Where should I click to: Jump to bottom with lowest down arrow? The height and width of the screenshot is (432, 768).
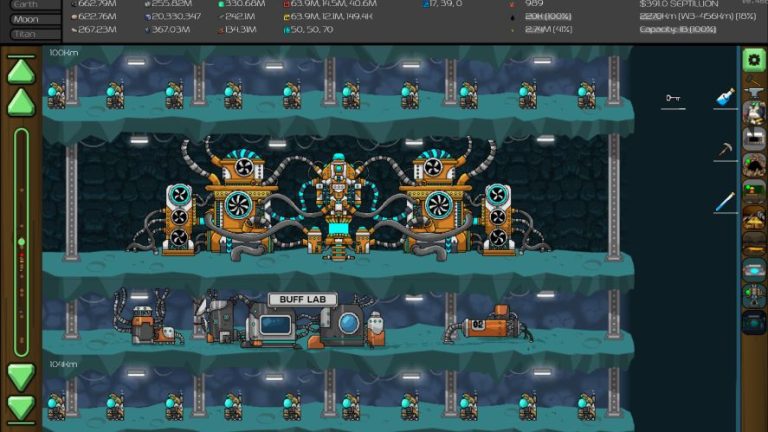(x=21, y=408)
